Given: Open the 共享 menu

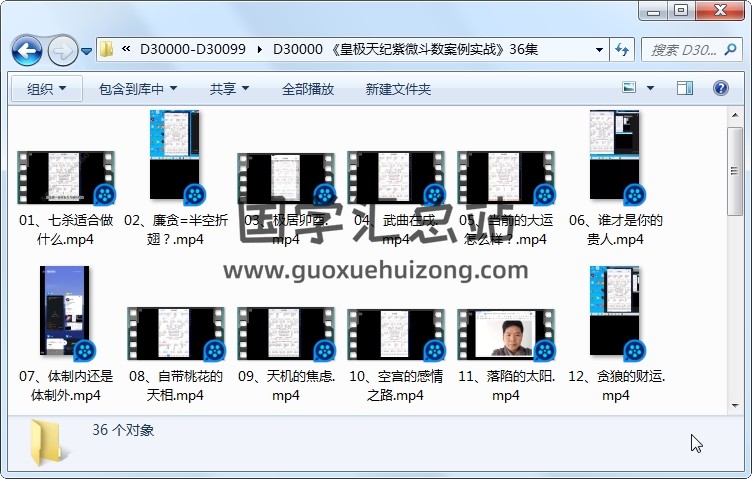Looking at the screenshot, I should (229, 89).
